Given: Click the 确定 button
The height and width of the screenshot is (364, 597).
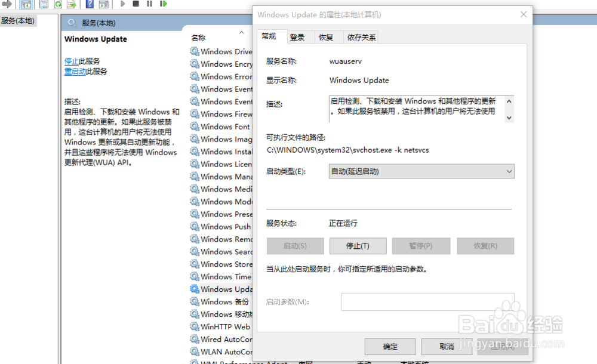Looking at the screenshot, I should 390,347.
